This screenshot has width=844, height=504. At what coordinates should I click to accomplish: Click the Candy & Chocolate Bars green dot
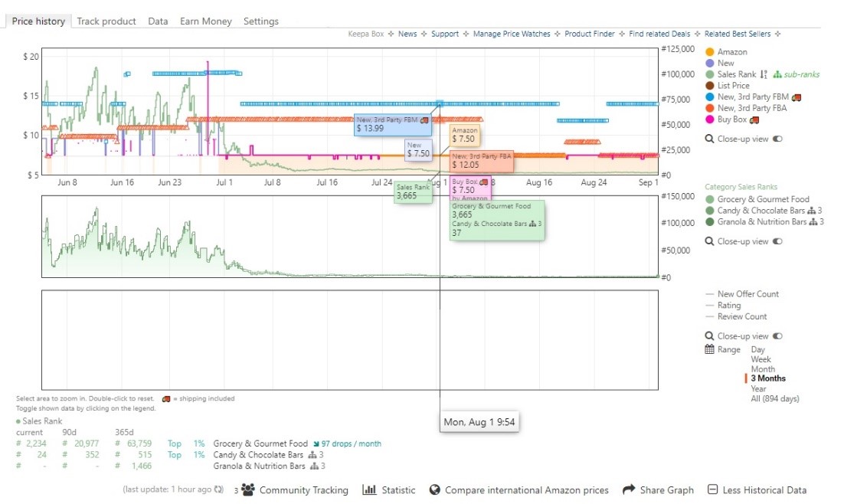pyautogui.click(x=710, y=211)
